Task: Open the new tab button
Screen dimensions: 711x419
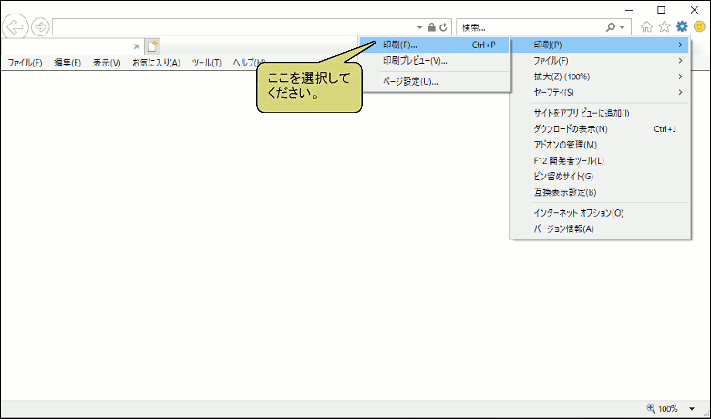Action: click(x=153, y=46)
